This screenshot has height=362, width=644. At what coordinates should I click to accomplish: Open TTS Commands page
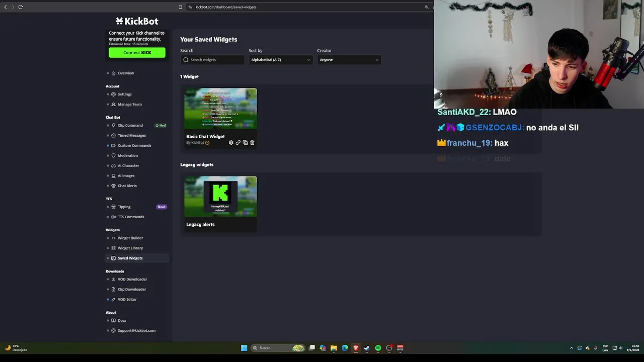coord(131,217)
